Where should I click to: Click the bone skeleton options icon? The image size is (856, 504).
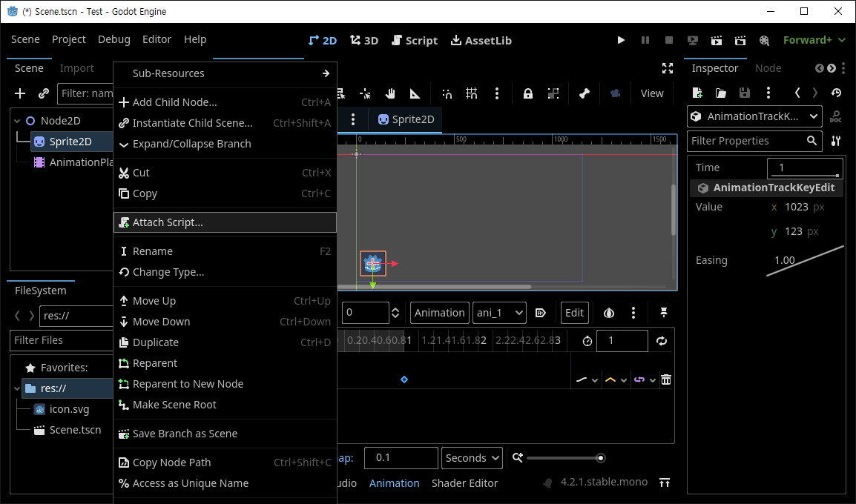(584, 93)
